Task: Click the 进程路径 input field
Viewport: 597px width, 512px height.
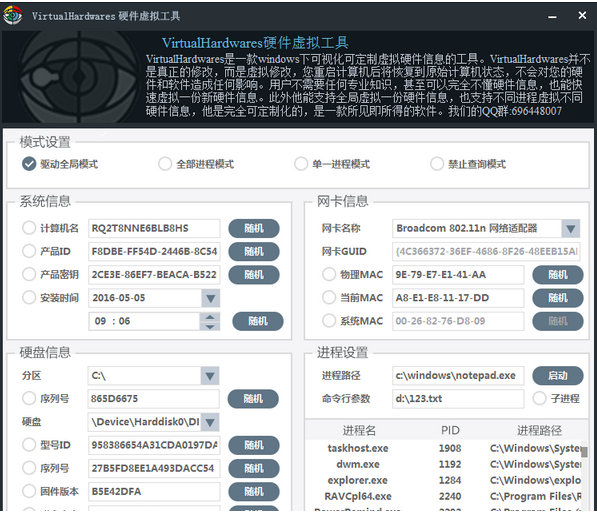Action: point(458,376)
